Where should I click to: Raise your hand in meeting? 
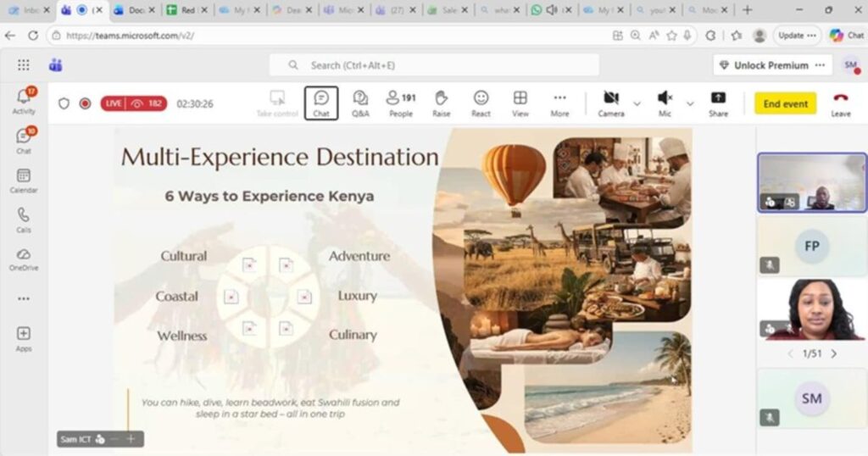(x=441, y=103)
